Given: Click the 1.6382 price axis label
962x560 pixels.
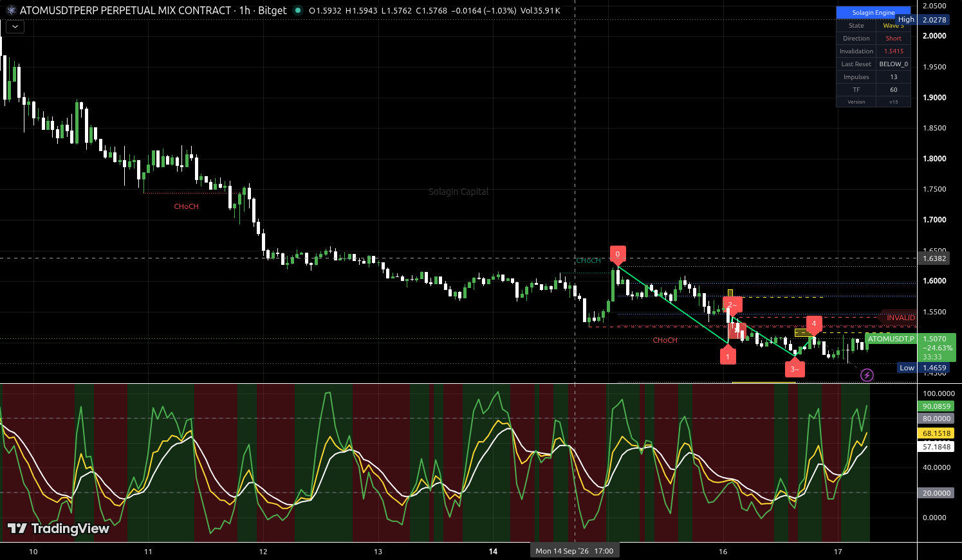Looking at the screenshot, I should click(935, 258).
